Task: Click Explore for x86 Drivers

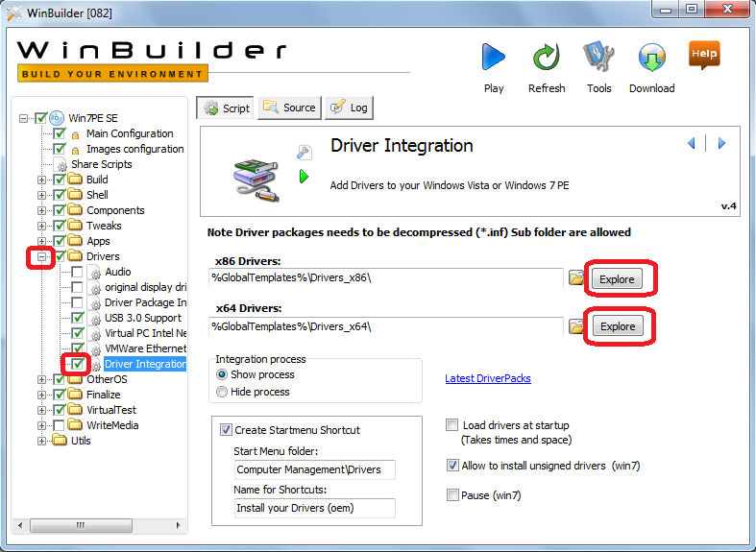Action: (x=617, y=279)
